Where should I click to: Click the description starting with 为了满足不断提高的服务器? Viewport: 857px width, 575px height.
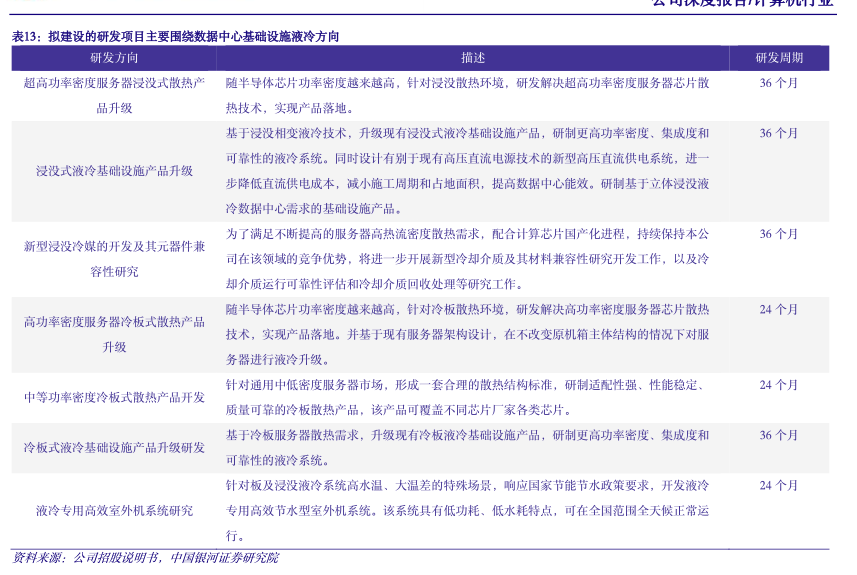[x=467, y=259]
